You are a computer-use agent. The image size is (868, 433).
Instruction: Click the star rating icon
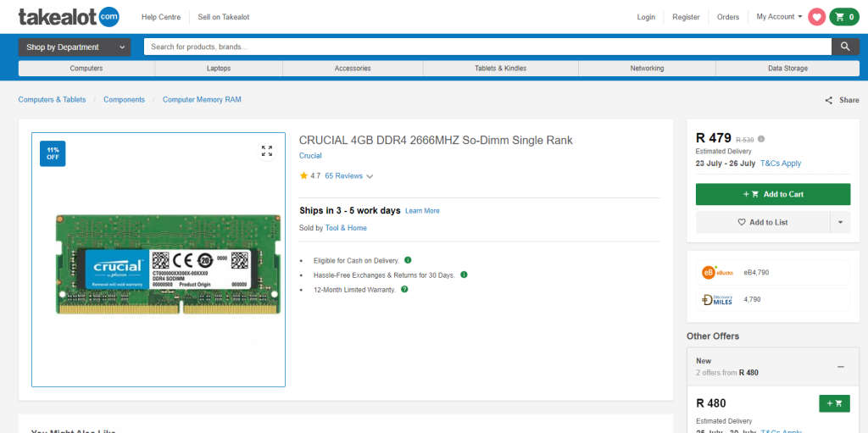click(303, 175)
